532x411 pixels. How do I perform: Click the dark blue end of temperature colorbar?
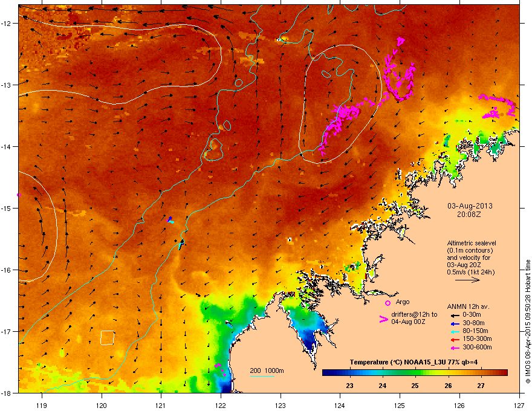click(326, 373)
